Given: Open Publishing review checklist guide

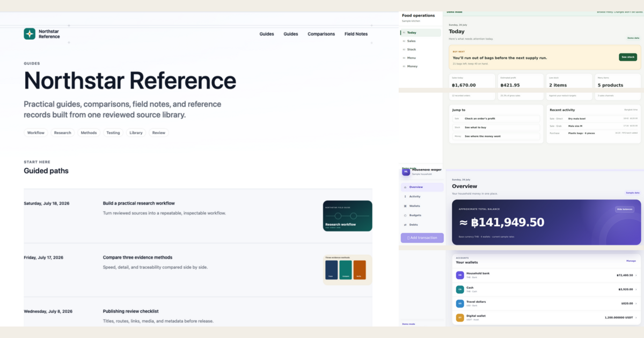Looking at the screenshot, I should pos(131,311).
